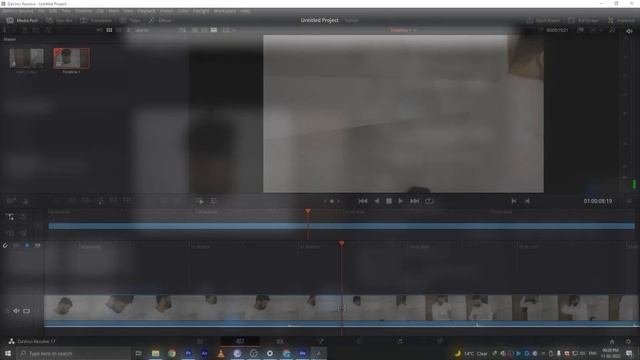Click the Quick Export button
This screenshot has height=360, width=640.
(543, 20)
